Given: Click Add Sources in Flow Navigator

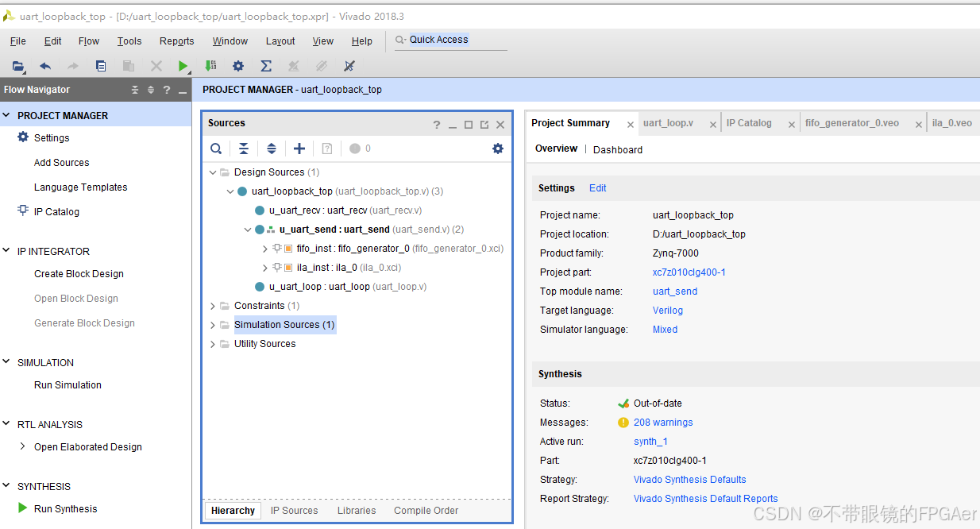Looking at the screenshot, I should pos(61,163).
